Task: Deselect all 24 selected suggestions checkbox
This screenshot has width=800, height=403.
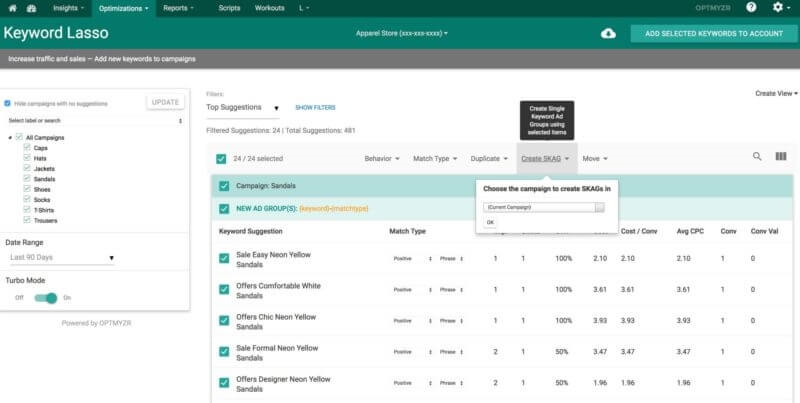Action: click(x=221, y=159)
